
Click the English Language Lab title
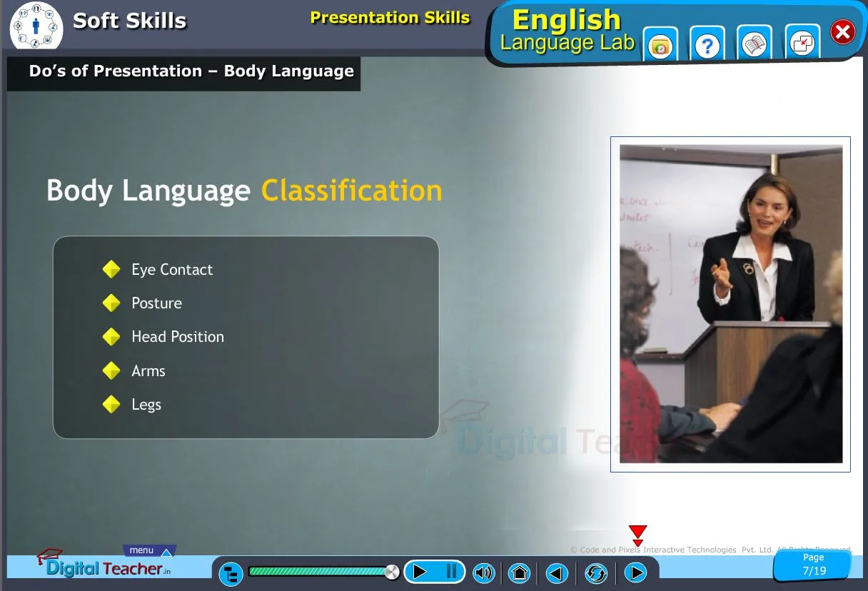pyautogui.click(x=567, y=31)
